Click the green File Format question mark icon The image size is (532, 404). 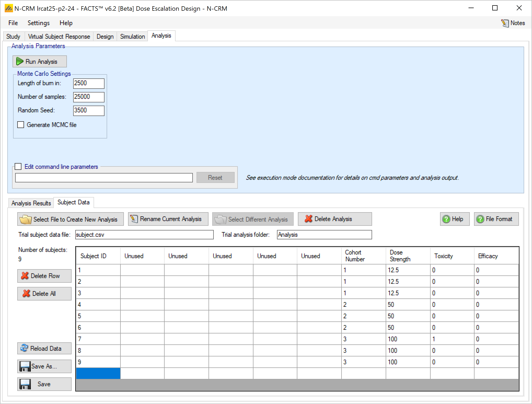[x=480, y=219]
